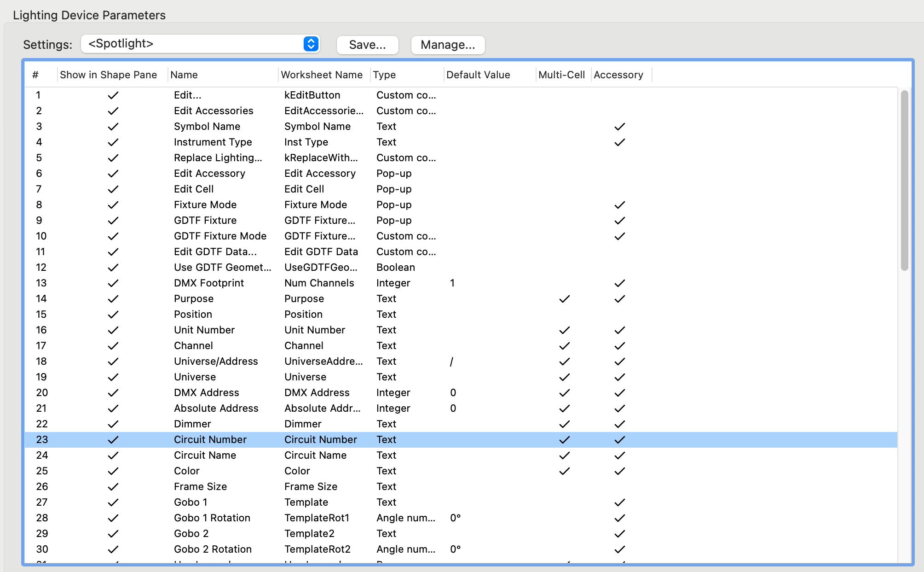924x572 pixels.
Task: Select the Circuit Name row
Action: click(x=205, y=455)
